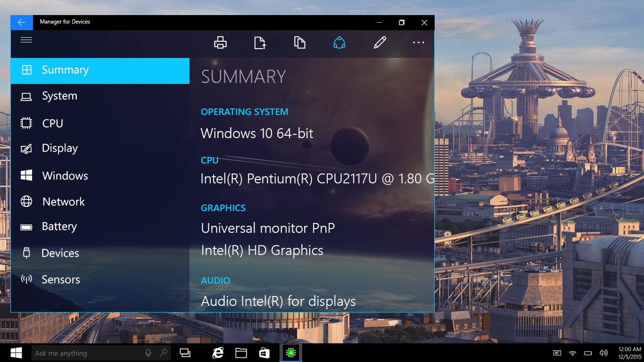
Task: Switch to the CPU section
Action: (x=100, y=123)
